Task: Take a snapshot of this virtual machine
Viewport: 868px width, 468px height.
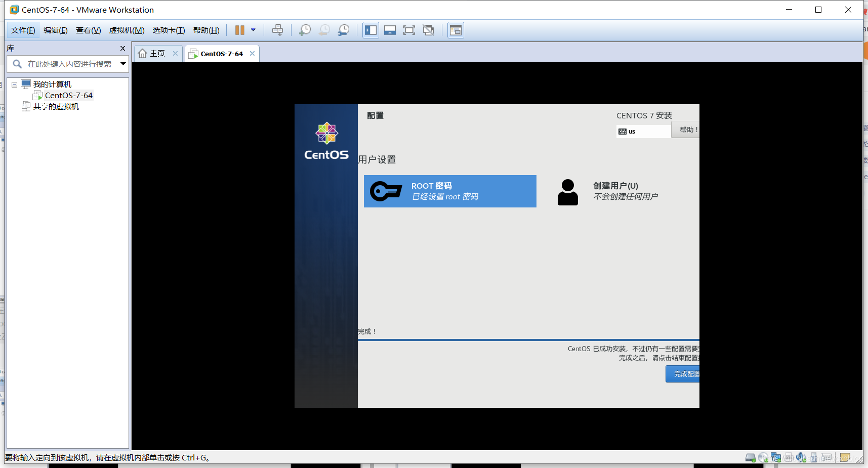Action: 305,30
